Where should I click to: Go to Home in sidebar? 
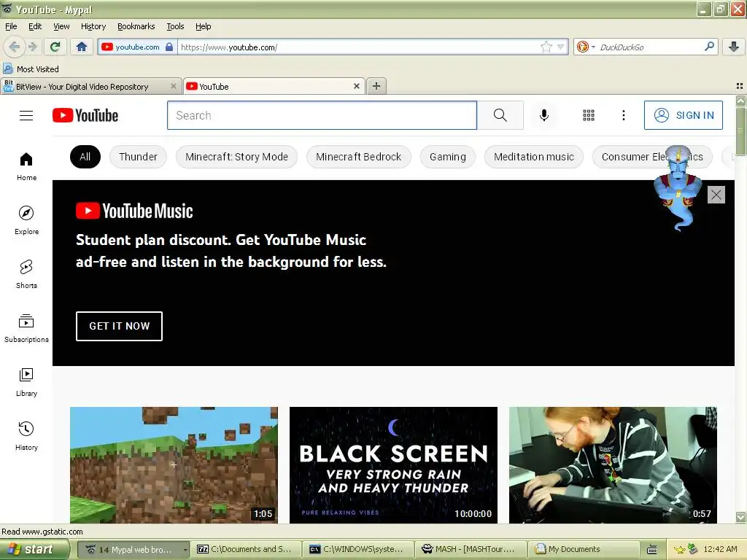pos(27,166)
